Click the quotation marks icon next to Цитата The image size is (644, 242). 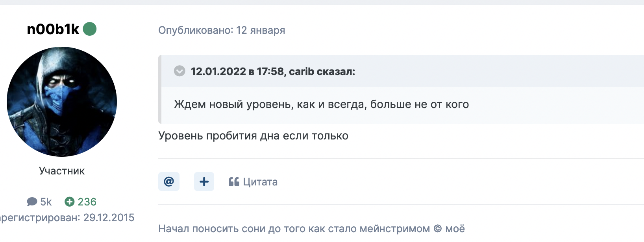click(234, 182)
